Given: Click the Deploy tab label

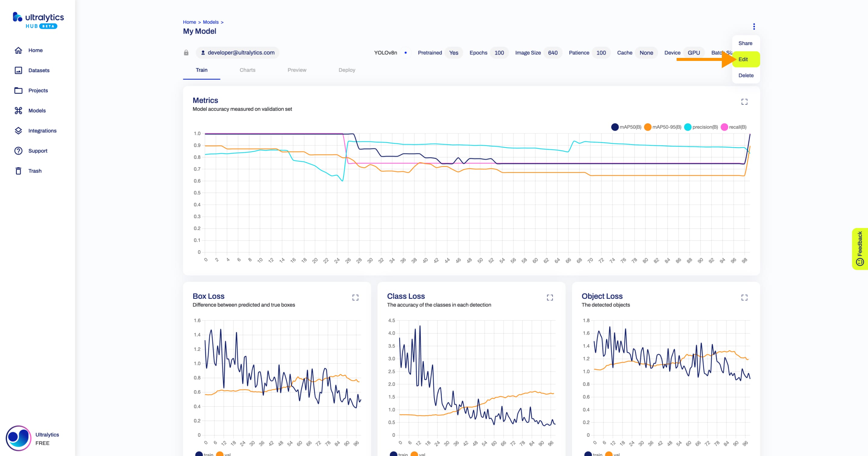Looking at the screenshot, I should coord(346,69).
